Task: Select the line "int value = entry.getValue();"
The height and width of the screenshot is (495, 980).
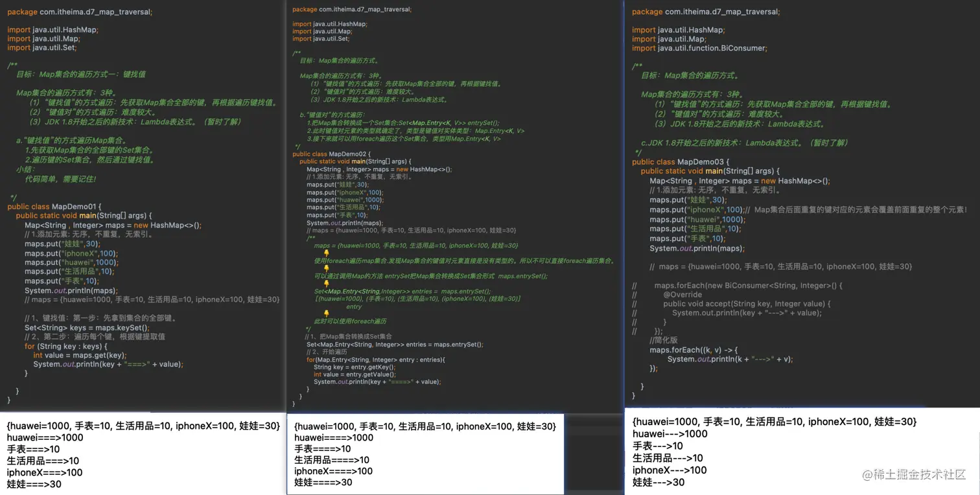Action: (x=355, y=374)
